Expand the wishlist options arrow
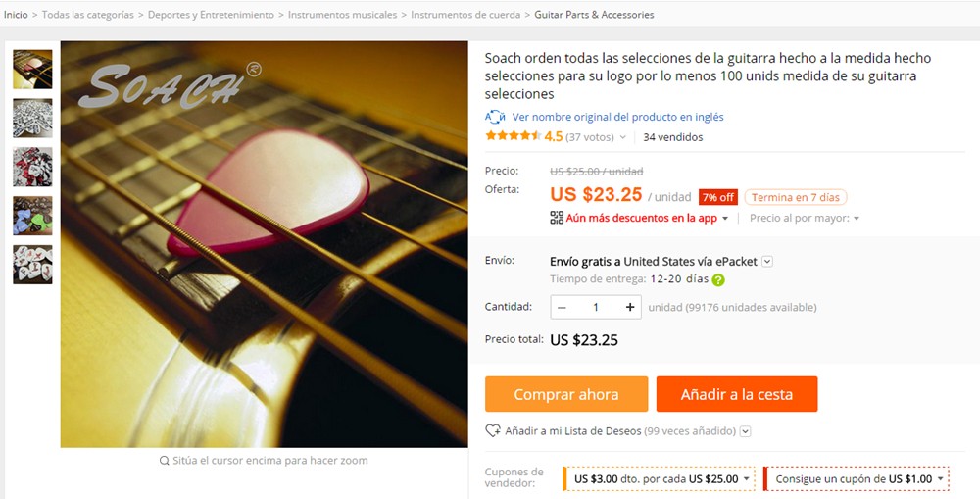 746,431
